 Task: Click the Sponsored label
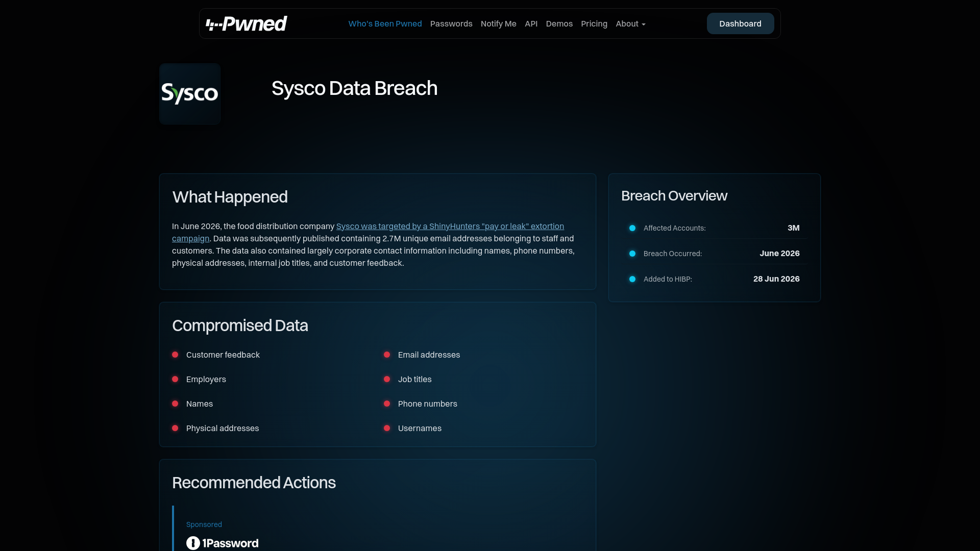coord(204,524)
